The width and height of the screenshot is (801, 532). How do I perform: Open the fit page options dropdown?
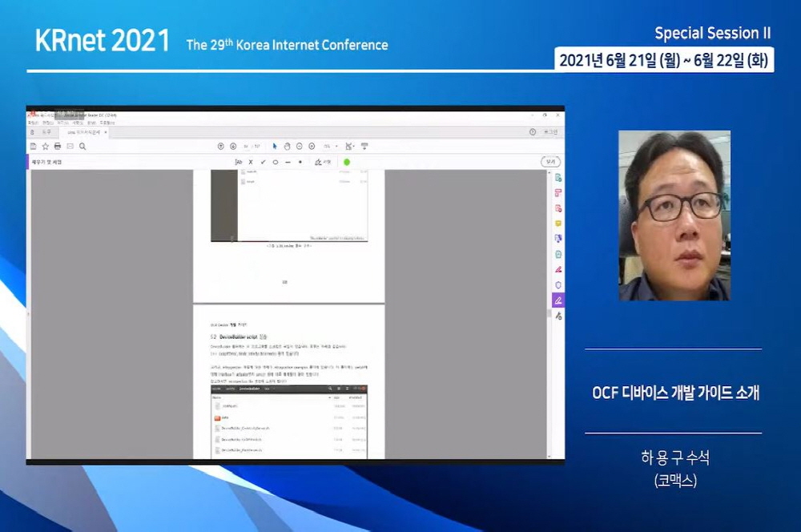pos(350,147)
